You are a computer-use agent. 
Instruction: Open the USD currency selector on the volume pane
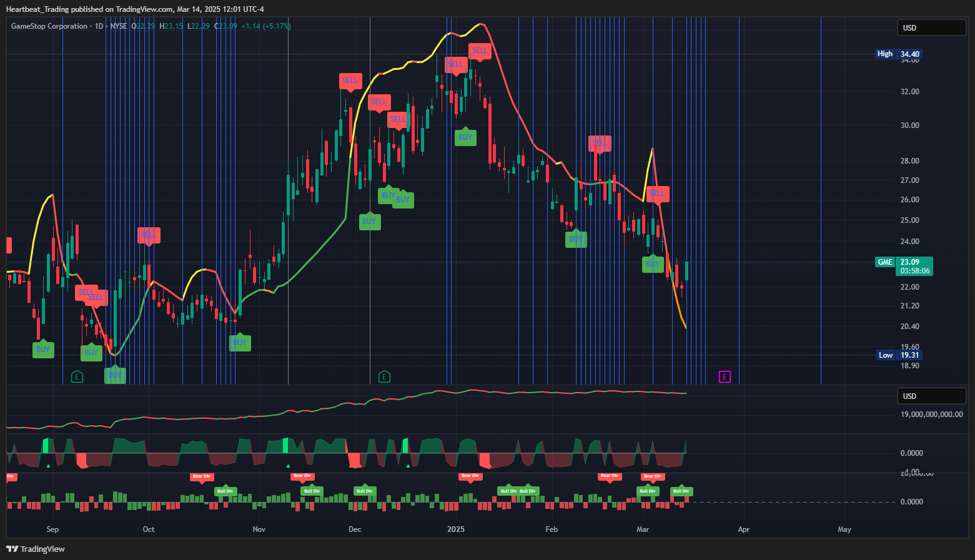pyautogui.click(x=932, y=396)
